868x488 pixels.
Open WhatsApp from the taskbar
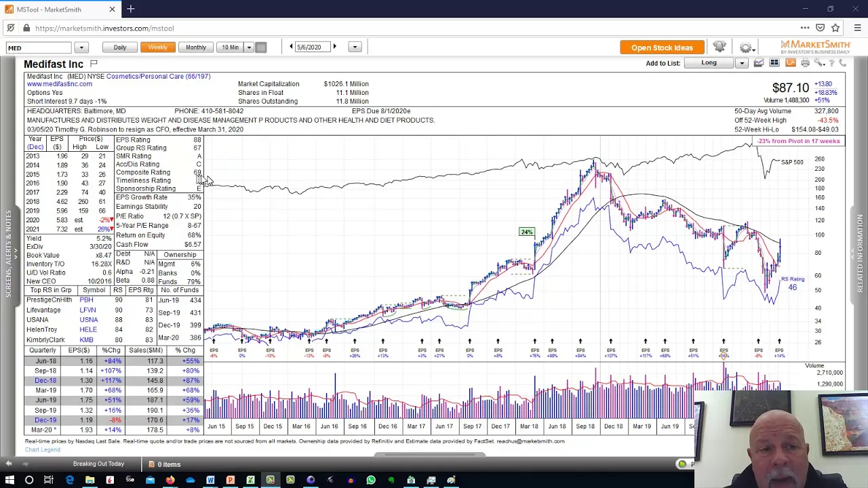[x=371, y=480]
